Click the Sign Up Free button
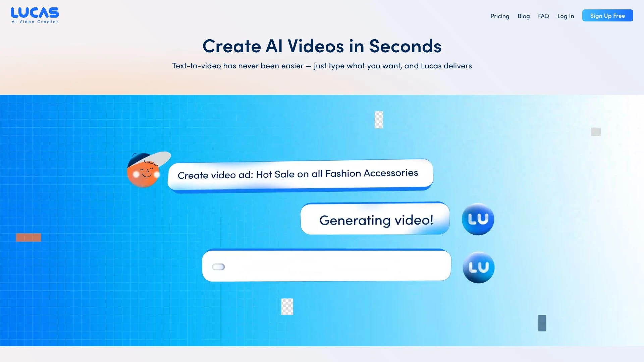 coord(608,15)
